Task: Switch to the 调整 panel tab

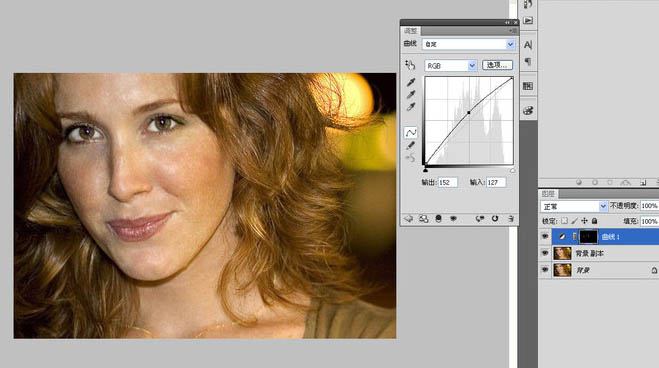Action: tap(410, 31)
